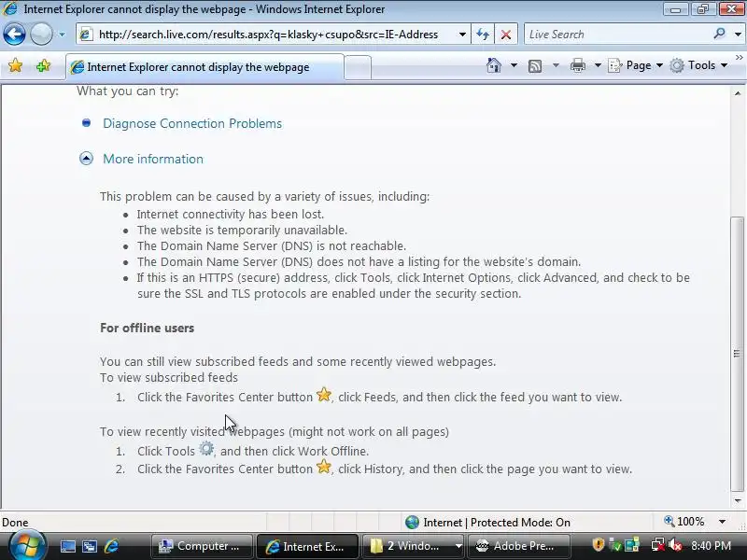Switch to the Computer taskbar window

click(x=202, y=546)
